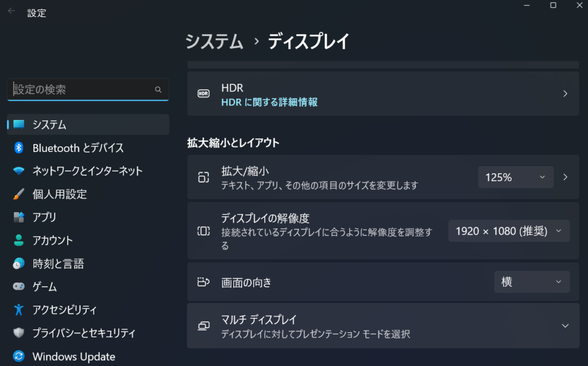Open custom scaling via 拡大/縮小 chevron

point(565,177)
